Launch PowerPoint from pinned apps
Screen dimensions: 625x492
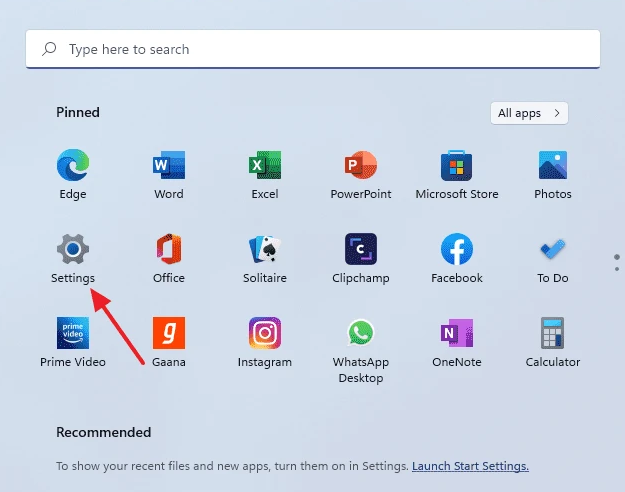click(360, 166)
